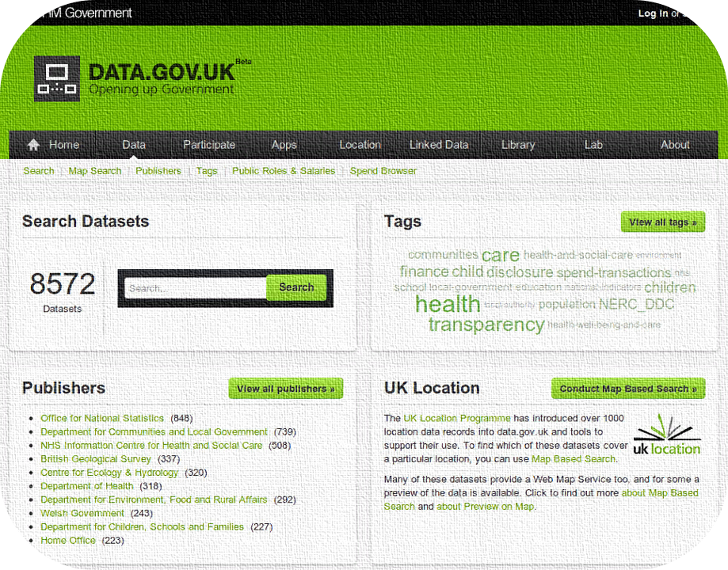Open Department of Health publisher link
Viewport: 728px width, 570px height.
click(87, 486)
